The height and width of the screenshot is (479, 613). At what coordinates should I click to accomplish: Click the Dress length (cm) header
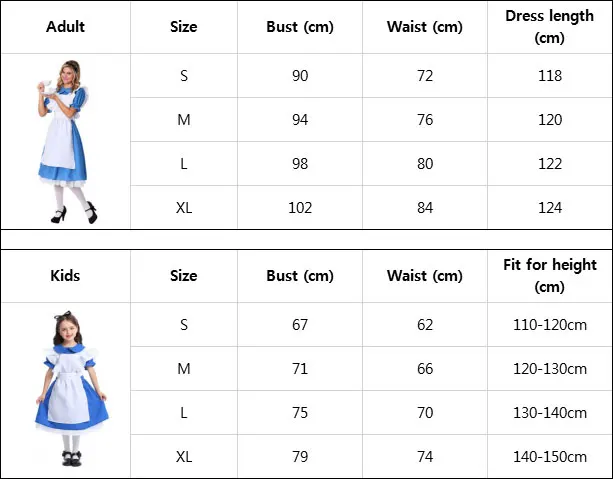550,27
